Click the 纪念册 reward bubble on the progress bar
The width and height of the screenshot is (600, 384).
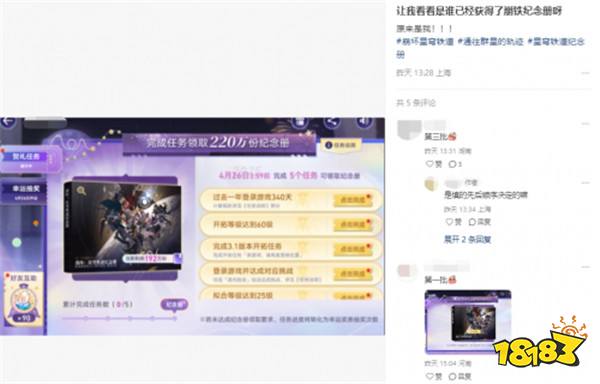coord(174,304)
